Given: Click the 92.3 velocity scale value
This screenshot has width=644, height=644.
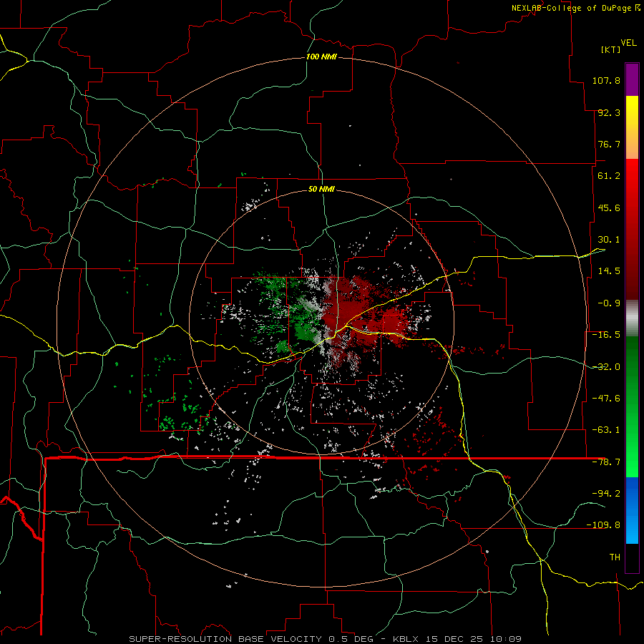Looking at the screenshot, I should tap(609, 112).
